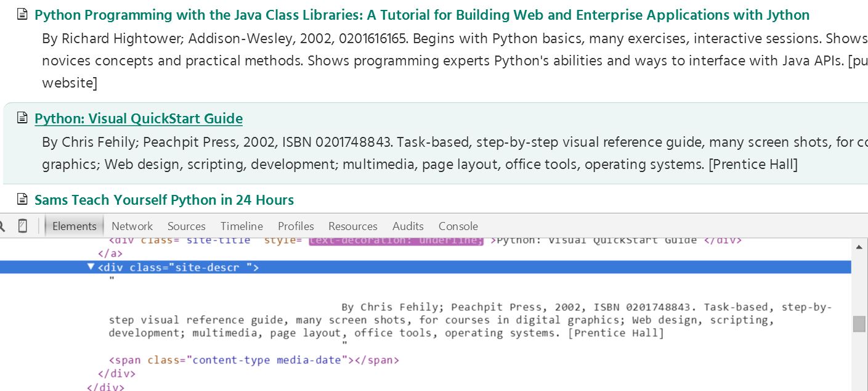Open Sams Teach Yourself Python in 24 Hours link

click(x=164, y=200)
